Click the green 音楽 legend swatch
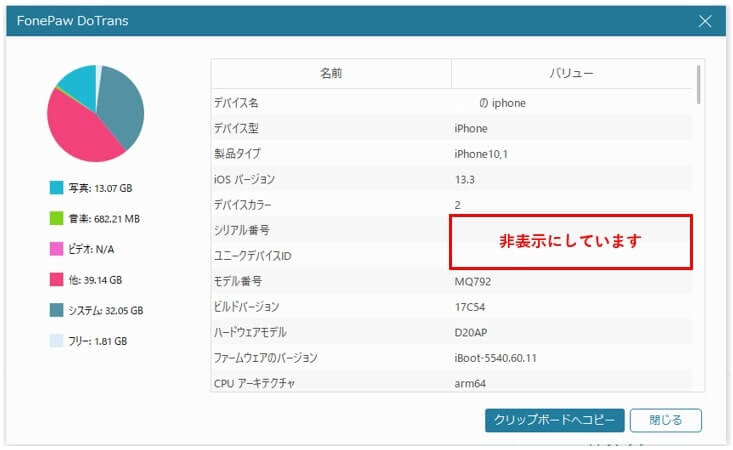The image size is (733, 450). click(x=57, y=218)
